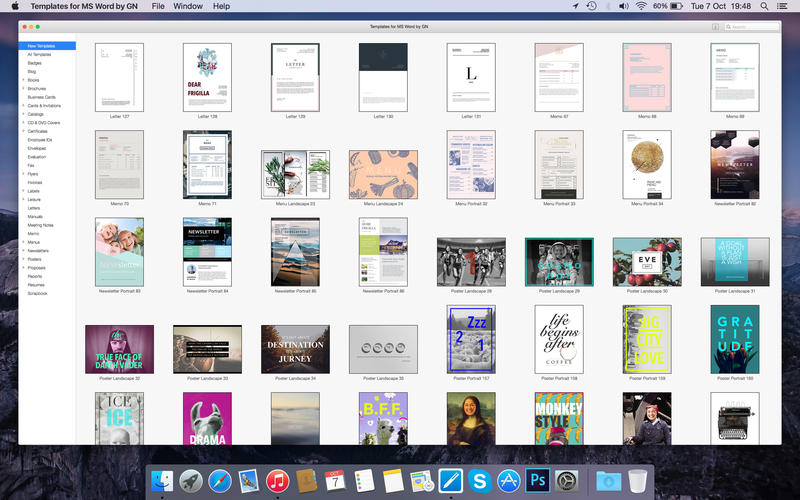Select All Templates in sidebar
This screenshot has width=800, height=500.
(39, 55)
